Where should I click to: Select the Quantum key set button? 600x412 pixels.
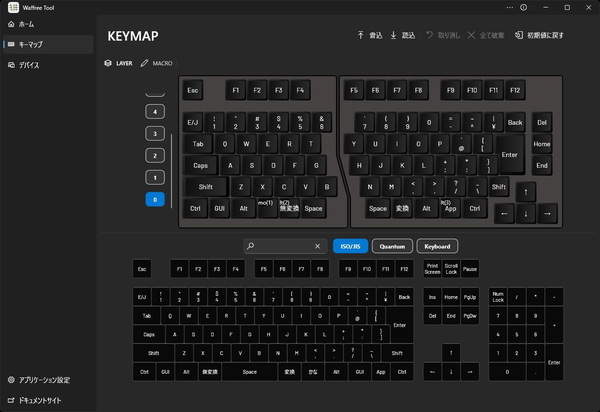click(392, 246)
